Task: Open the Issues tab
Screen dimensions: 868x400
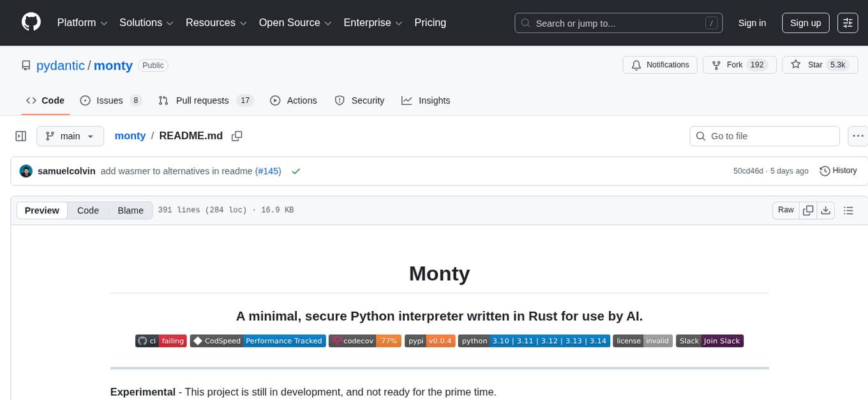Action: point(110,100)
